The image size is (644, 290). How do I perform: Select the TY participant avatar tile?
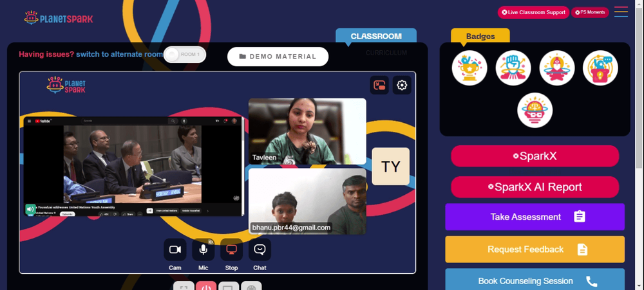coord(391,166)
